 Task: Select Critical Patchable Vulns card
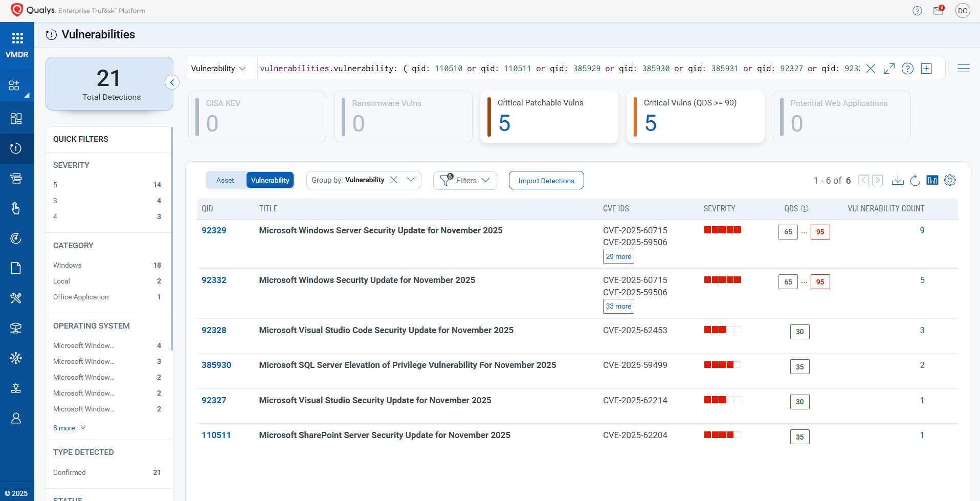click(x=549, y=117)
